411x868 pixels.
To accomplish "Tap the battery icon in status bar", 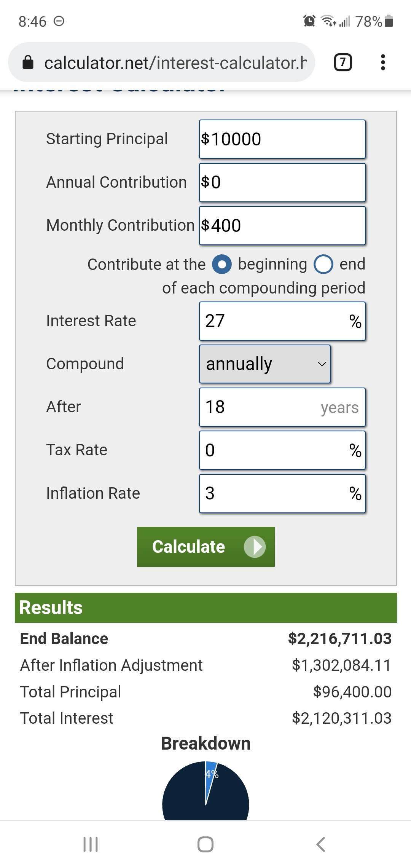I will click(389, 21).
